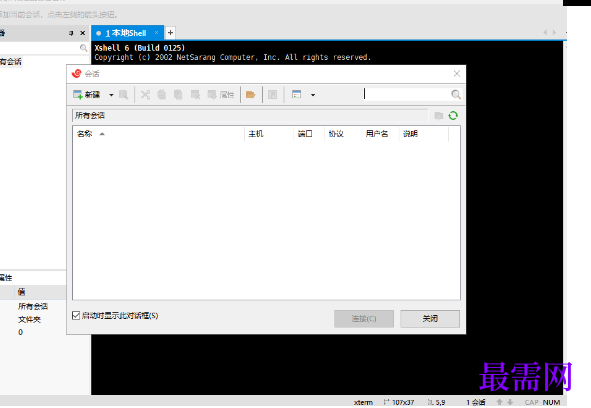Close the session manager side panel
Viewport: 591px width, 408px height.
click(x=83, y=33)
